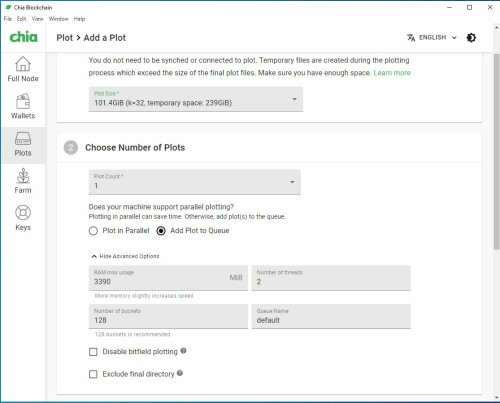Select Plot in Parallel radio button

coord(93,231)
